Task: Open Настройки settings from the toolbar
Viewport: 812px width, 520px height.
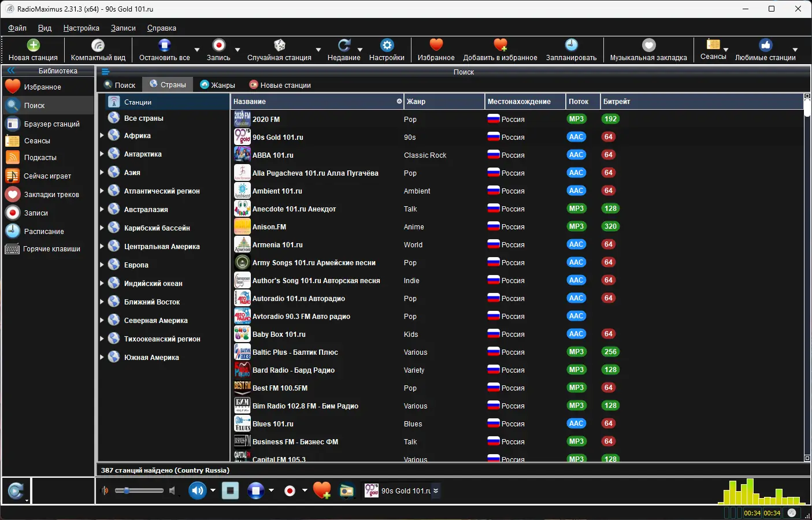Action: [x=387, y=50]
